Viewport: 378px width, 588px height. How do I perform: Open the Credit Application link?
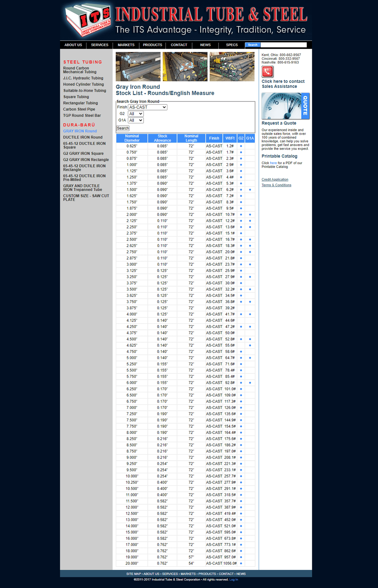coord(275,180)
